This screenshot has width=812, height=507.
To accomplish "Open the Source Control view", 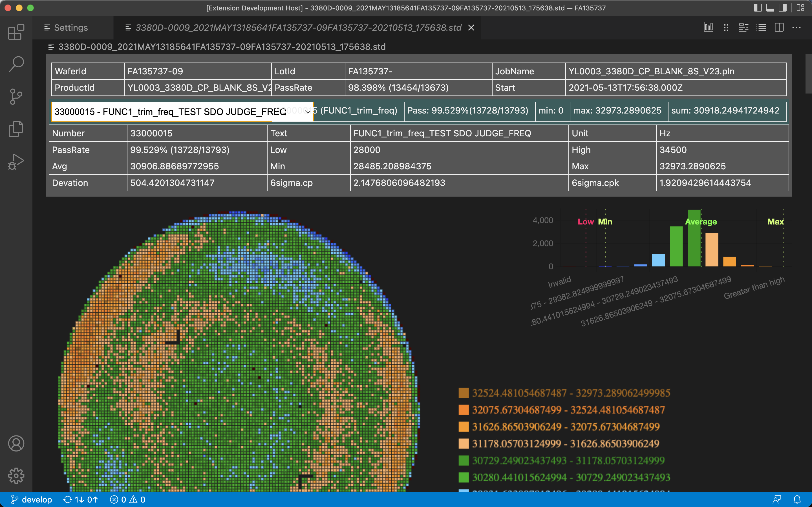I will click(16, 97).
